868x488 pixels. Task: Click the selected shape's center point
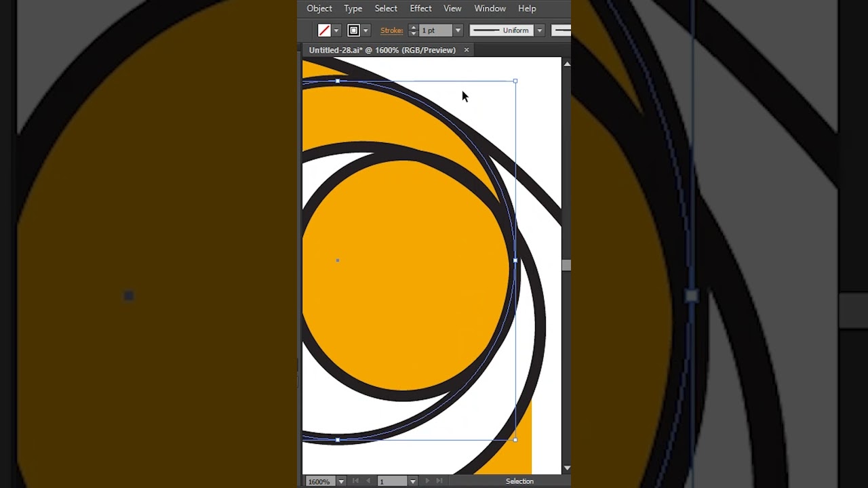pyautogui.click(x=338, y=260)
